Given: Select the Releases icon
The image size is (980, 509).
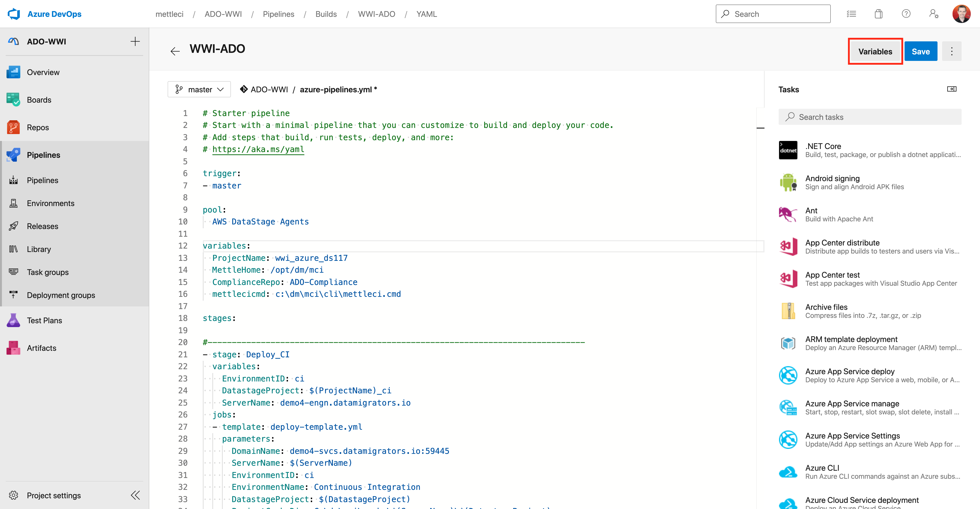Looking at the screenshot, I should (13, 226).
